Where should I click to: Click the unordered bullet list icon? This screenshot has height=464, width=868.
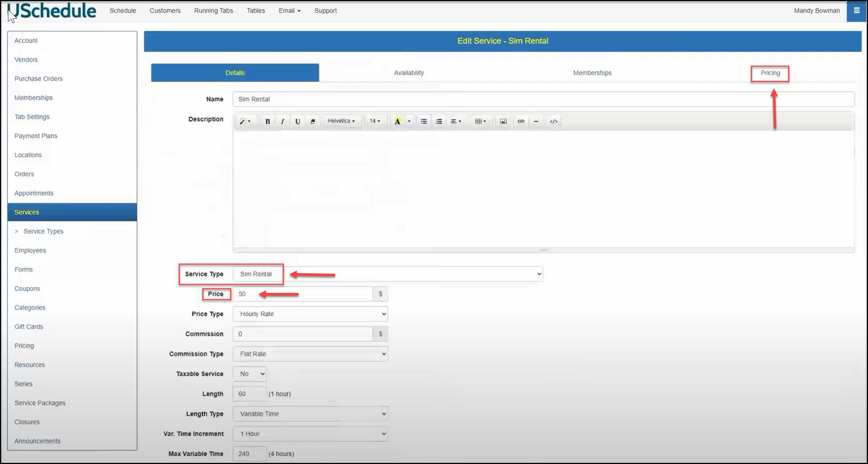pos(423,121)
